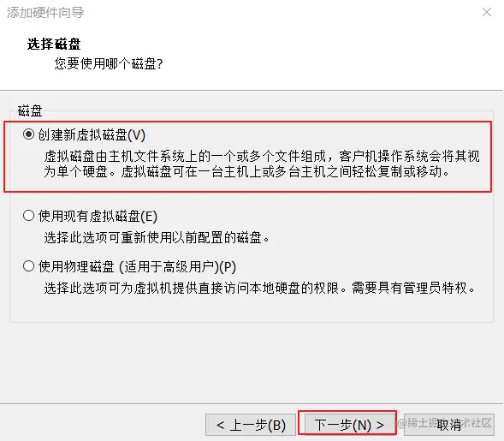Screen dimensions: 504x441
Task: Click the 添加硬件向导 title bar text
Action: pyautogui.click(x=45, y=13)
